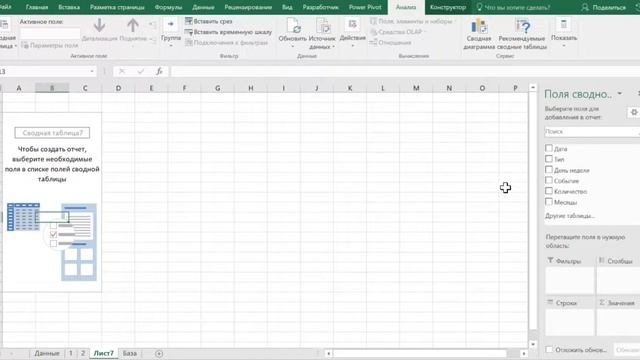Click Рекомендуемые сводные таблицы icon
Screen dimensions: 640x360
(x=522, y=26)
